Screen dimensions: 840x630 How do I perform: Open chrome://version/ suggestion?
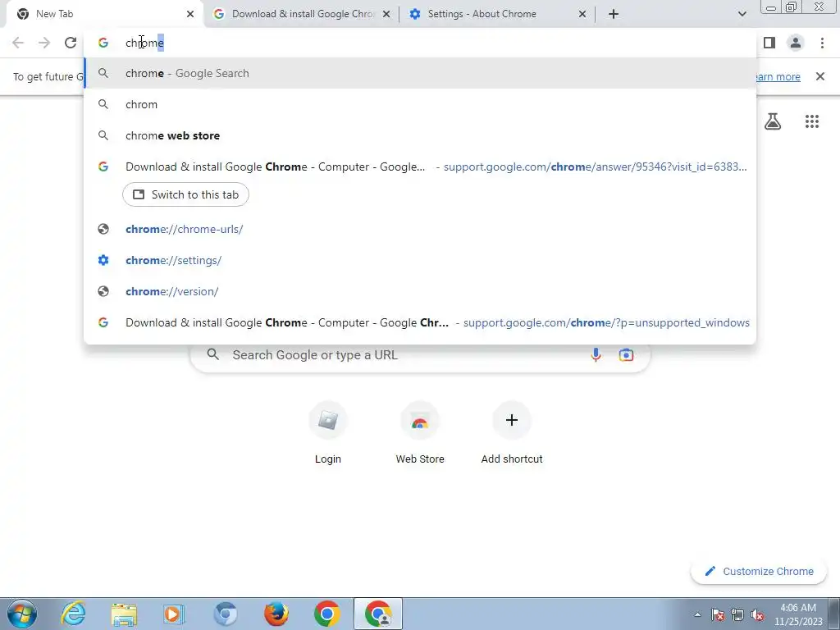click(x=420, y=291)
